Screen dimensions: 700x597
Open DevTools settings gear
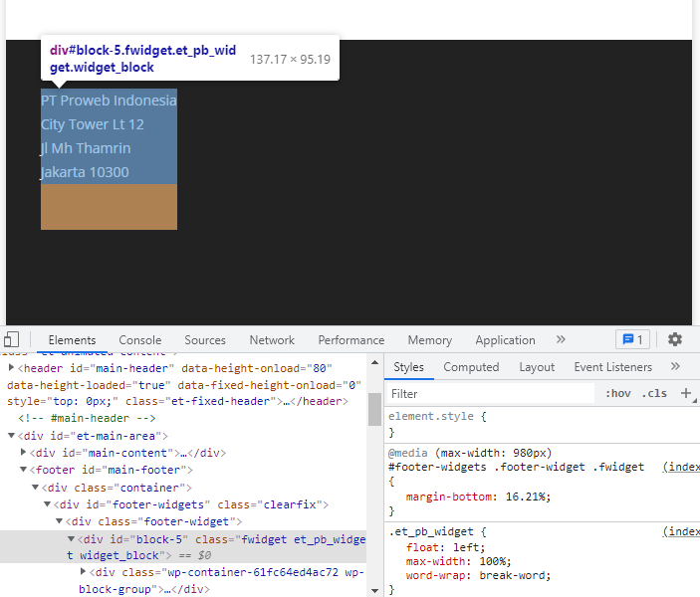pos(674,339)
